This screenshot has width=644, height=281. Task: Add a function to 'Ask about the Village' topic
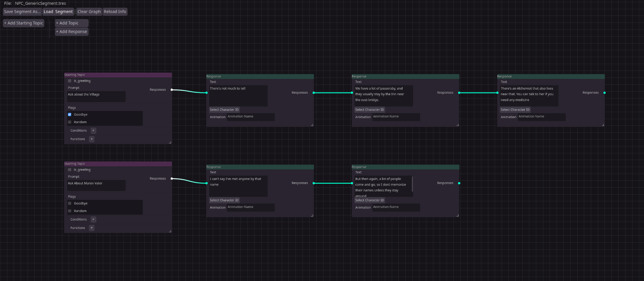point(92,139)
